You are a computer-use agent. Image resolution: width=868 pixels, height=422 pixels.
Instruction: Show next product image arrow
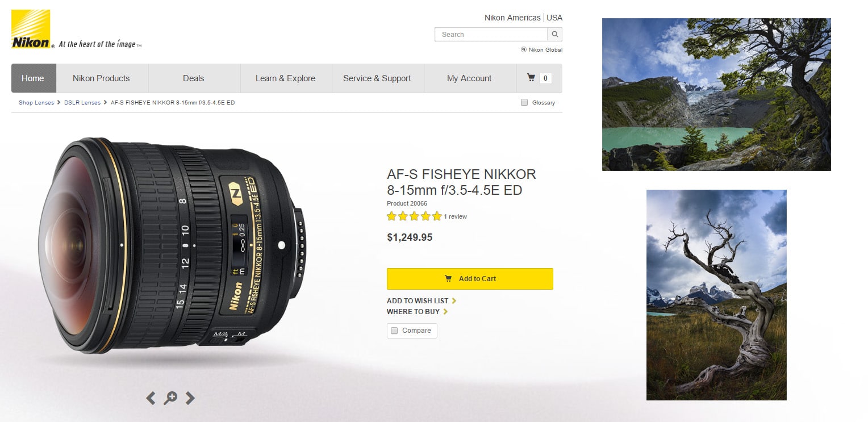point(190,398)
